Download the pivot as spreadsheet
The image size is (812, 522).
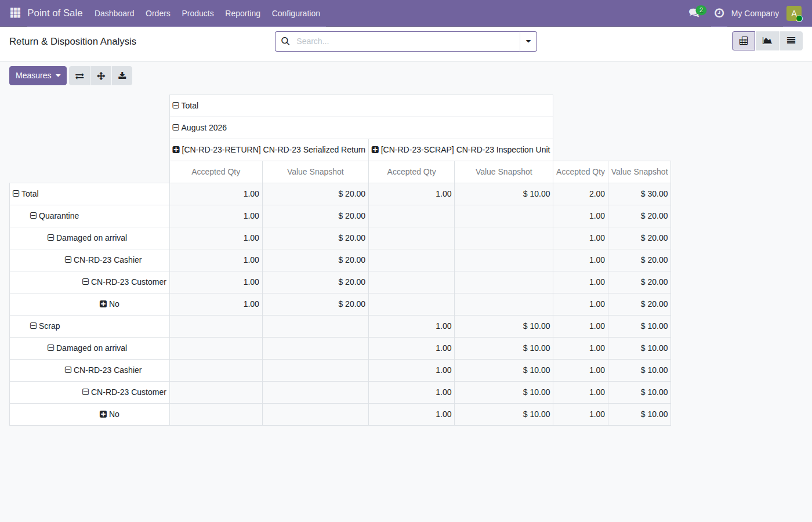pos(122,76)
